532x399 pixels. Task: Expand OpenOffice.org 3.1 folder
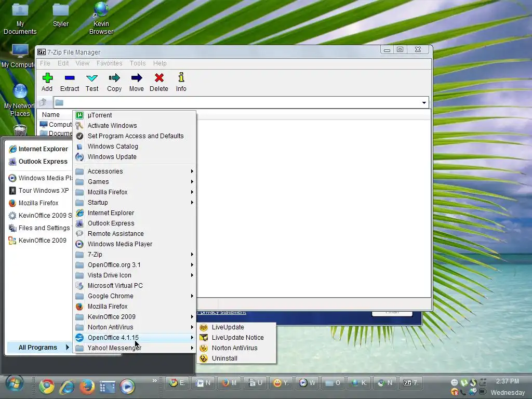tap(135, 265)
